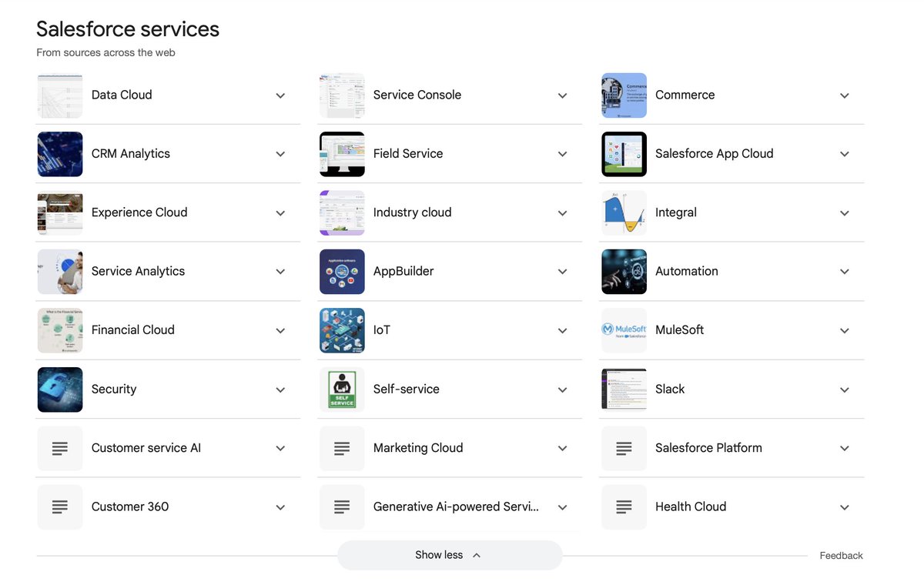This screenshot has width=924, height=585.
Task: Select the Field Service label text
Action: (408, 153)
